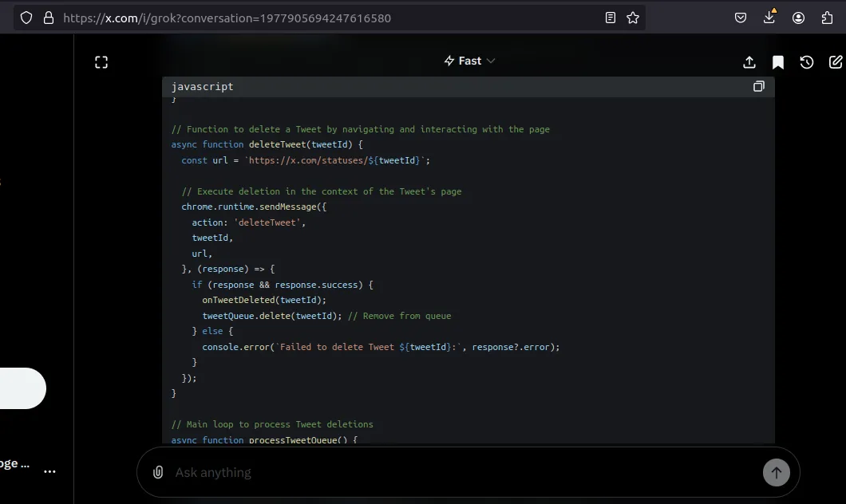Open the Firefox downloads panel

[x=769, y=18]
